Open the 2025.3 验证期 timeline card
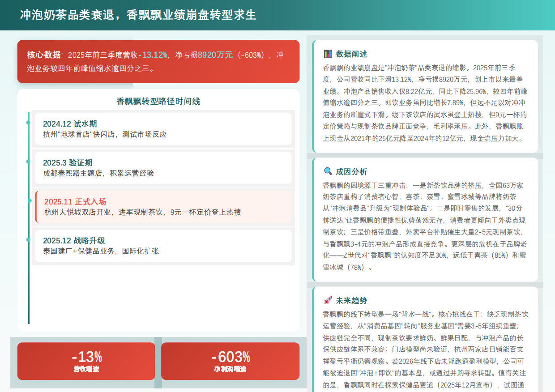Viewport: 555px width, 392px height. click(x=163, y=167)
